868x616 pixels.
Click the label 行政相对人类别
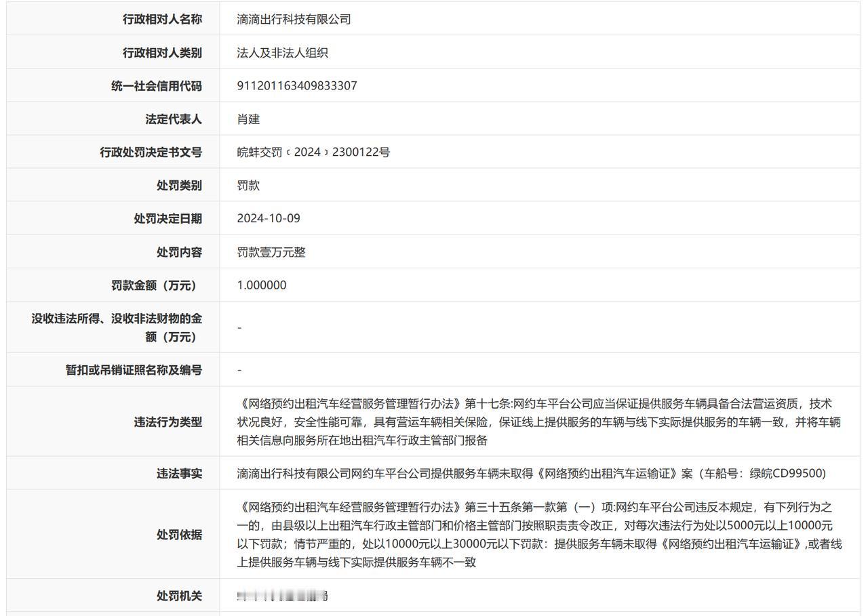(162, 53)
